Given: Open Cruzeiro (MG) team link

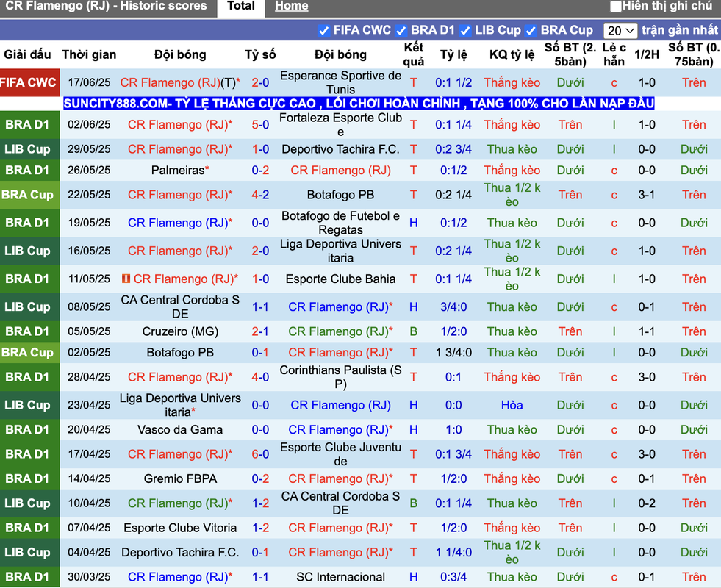Looking at the screenshot, I should point(180,331).
